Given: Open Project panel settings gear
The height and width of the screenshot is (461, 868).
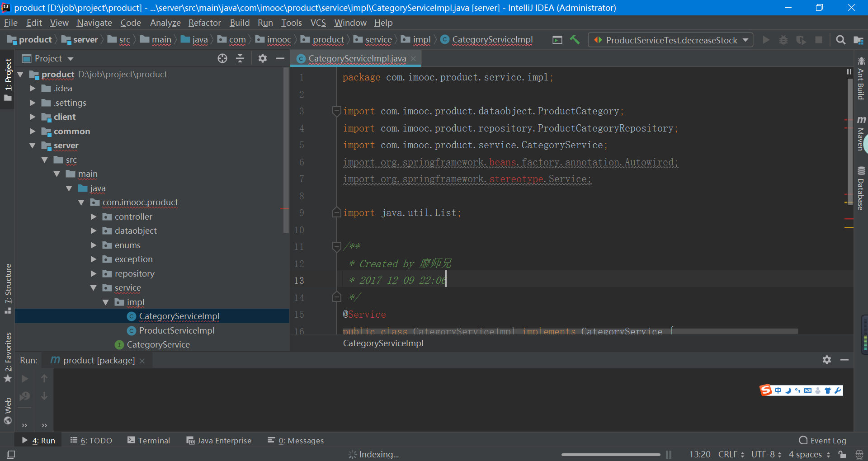Looking at the screenshot, I should 262,58.
